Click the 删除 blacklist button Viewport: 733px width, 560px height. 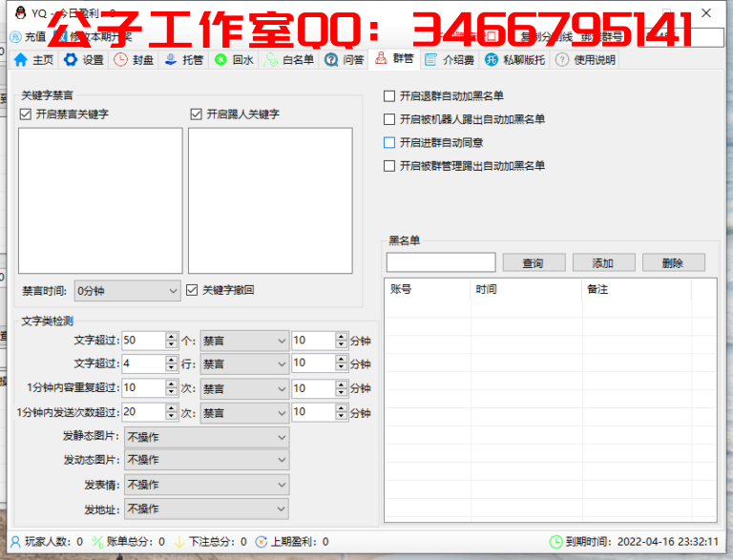(674, 262)
